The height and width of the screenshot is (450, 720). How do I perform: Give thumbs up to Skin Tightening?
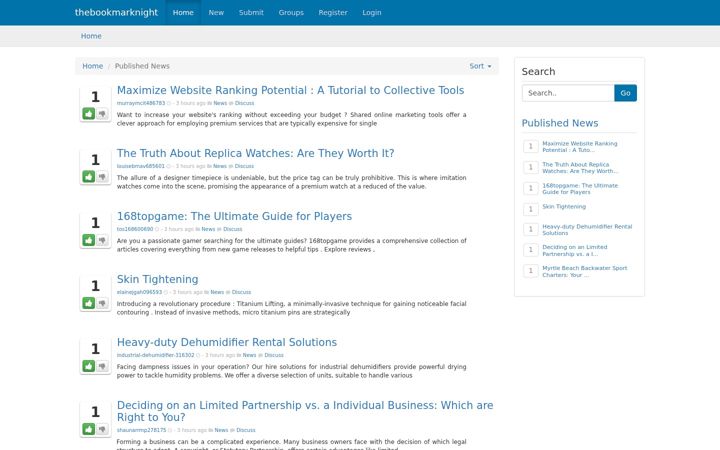(89, 303)
